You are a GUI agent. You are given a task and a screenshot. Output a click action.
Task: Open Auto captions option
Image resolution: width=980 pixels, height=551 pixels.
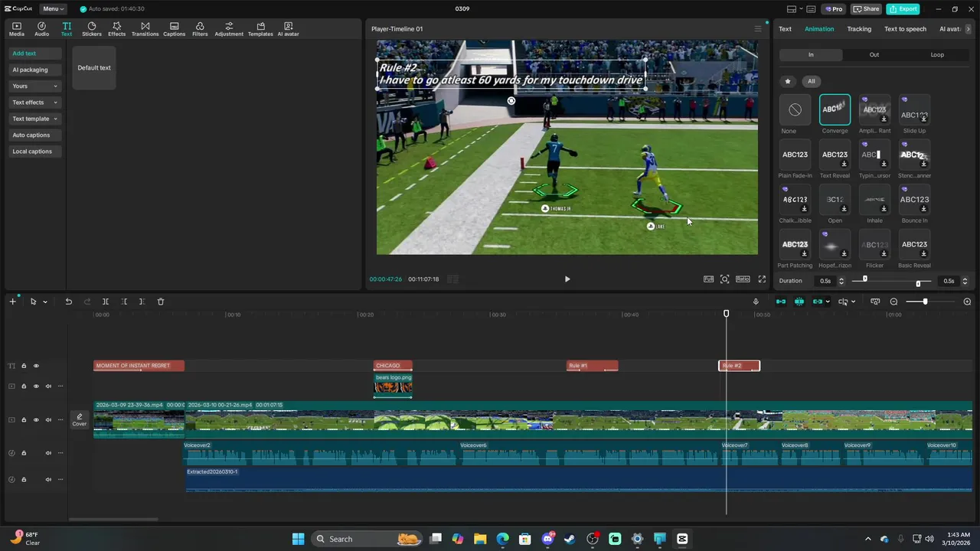[35, 135]
